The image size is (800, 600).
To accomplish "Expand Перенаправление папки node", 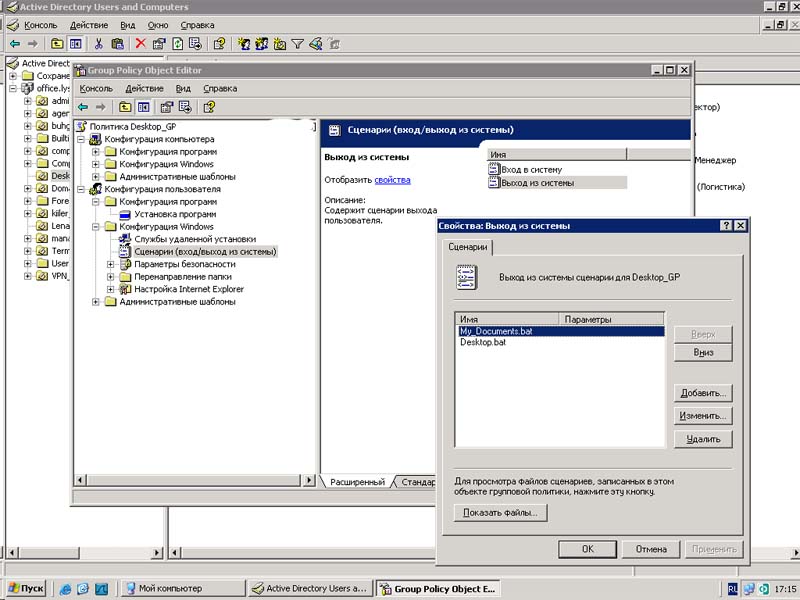I will 110,277.
